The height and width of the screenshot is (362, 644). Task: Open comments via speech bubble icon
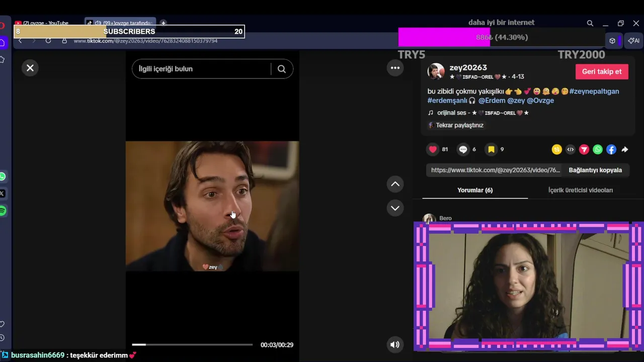(x=463, y=149)
